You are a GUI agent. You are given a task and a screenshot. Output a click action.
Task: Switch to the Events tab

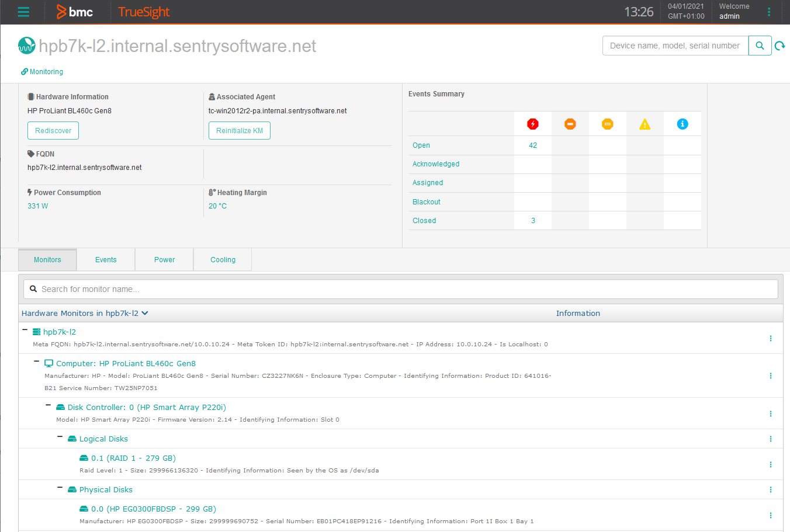[106, 259]
